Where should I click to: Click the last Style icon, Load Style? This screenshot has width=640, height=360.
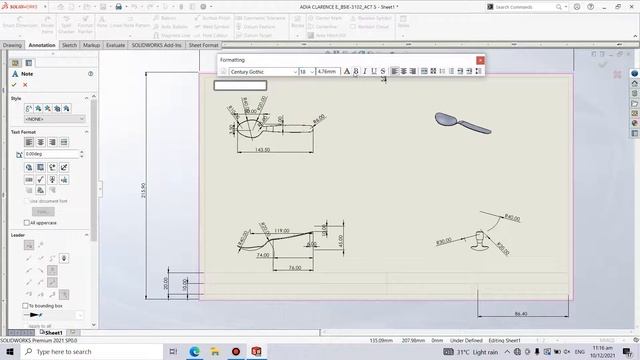click(x=67, y=109)
